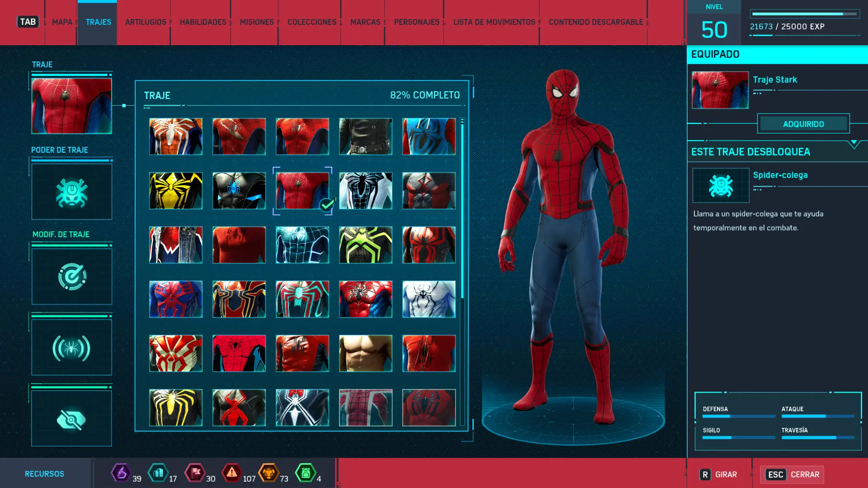Click the SIGILO stat bar
This screenshot has width=868, height=488.
tap(739, 437)
